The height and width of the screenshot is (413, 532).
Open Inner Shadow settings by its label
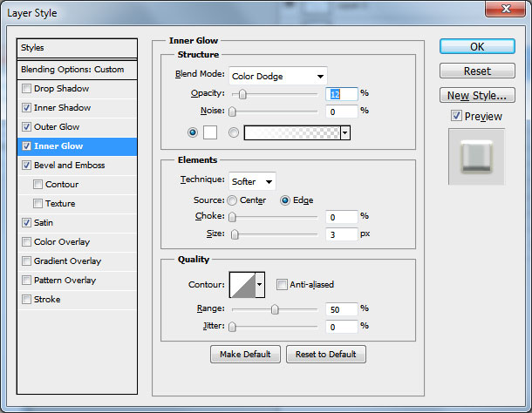(x=63, y=108)
